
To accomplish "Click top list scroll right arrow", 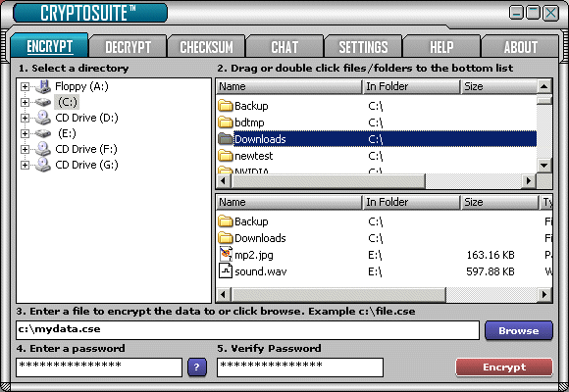I will pos(529,180).
